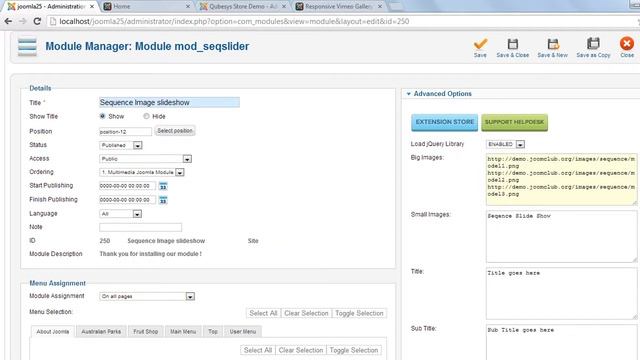Go back with the browser back arrow
The image size is (640, 360).
(8, 21)
